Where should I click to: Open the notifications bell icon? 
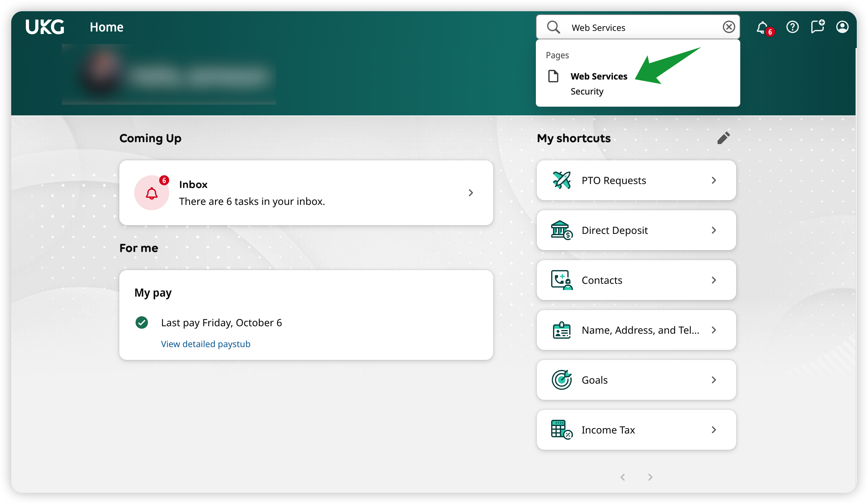(x=762, y=27)
